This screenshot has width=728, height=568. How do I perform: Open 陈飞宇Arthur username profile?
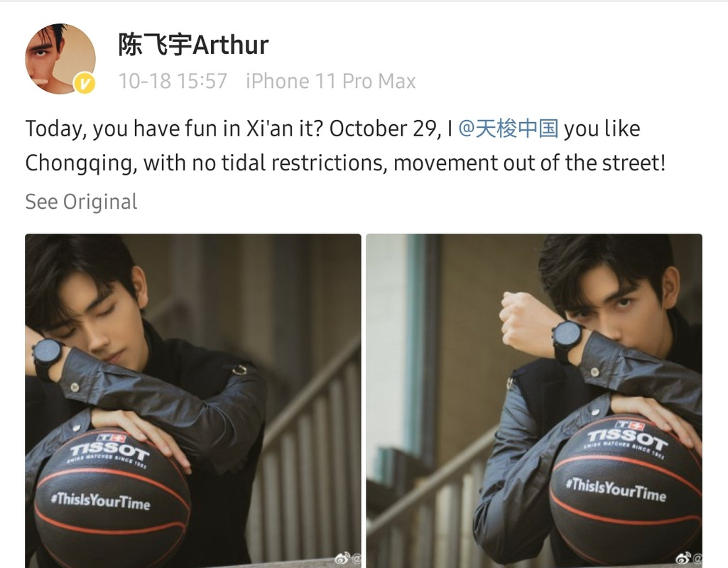point(193,45)
